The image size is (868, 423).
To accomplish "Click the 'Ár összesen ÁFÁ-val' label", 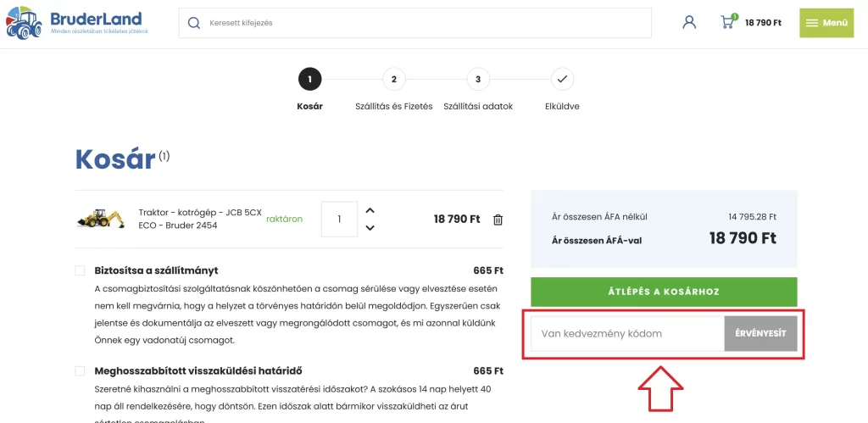I will pos(598,240).
